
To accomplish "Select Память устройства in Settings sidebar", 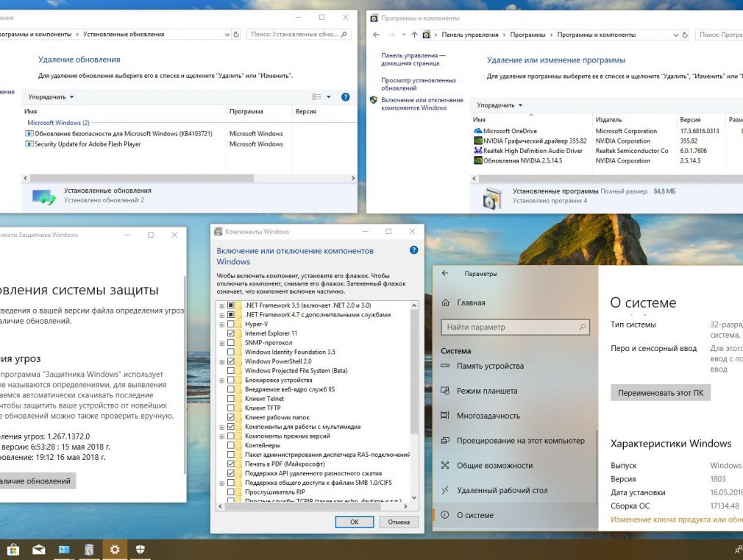I will [x=483, y=366].
